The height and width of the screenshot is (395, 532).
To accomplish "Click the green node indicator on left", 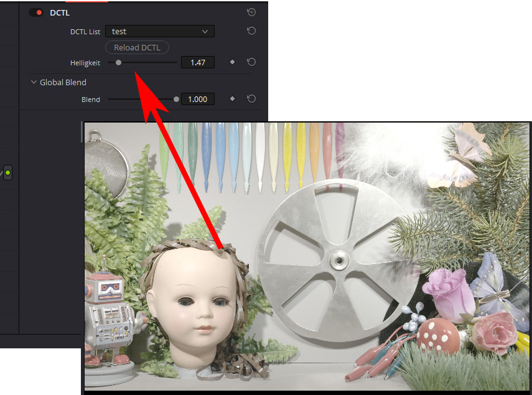I will point(8,173).
